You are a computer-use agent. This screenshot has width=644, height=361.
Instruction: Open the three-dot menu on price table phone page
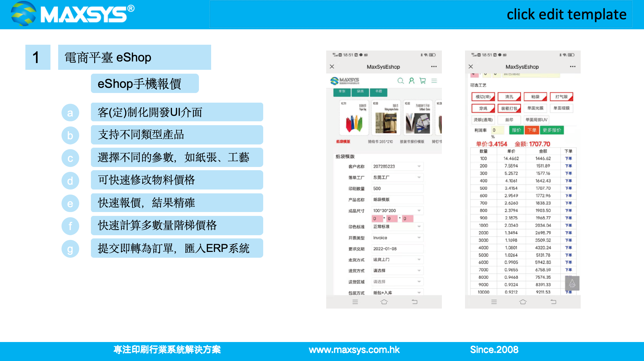[x=573, y=67]
